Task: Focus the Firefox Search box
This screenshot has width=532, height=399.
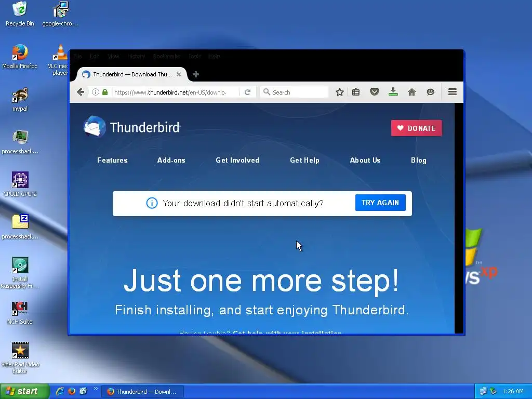Action: pos(294,92)
